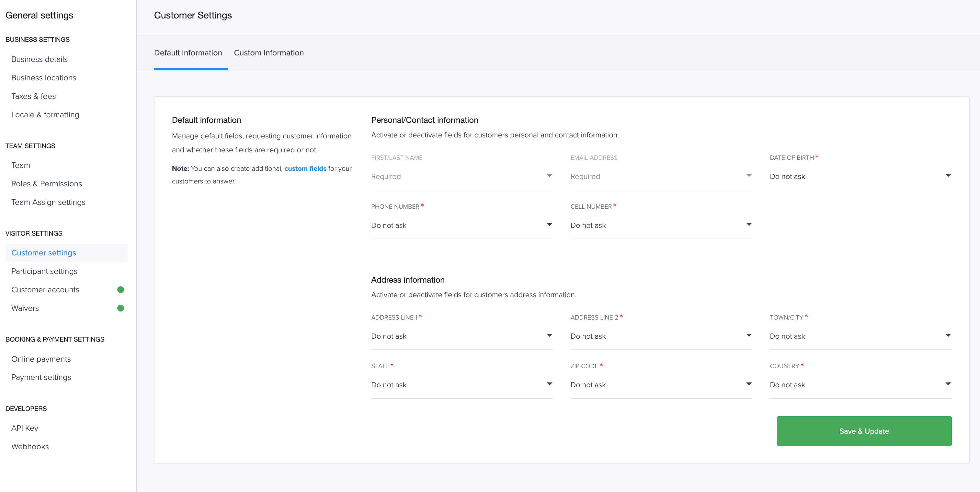Select Customer settings in sidebar

66,253
